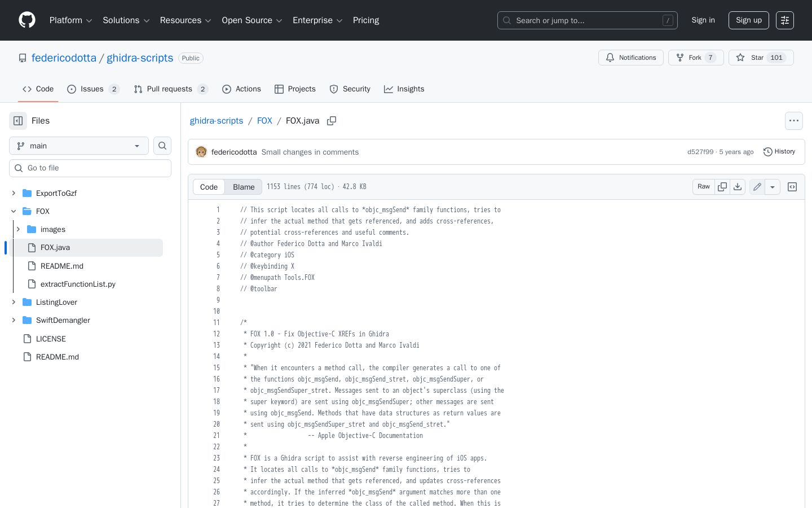
Task: Click the ExportToGzf folder icon
Action: [x=27, y=193]
